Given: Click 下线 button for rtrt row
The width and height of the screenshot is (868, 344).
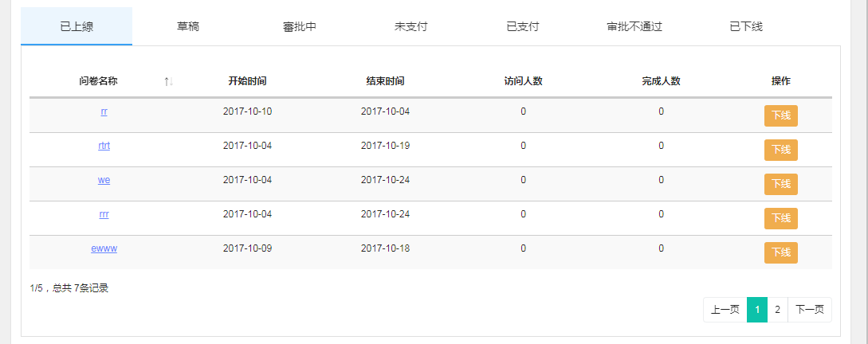Looking at the screenshot, I should point(781,150).
